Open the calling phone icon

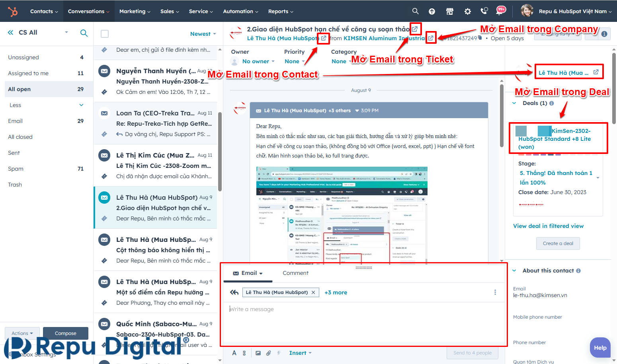pos(484,11)
